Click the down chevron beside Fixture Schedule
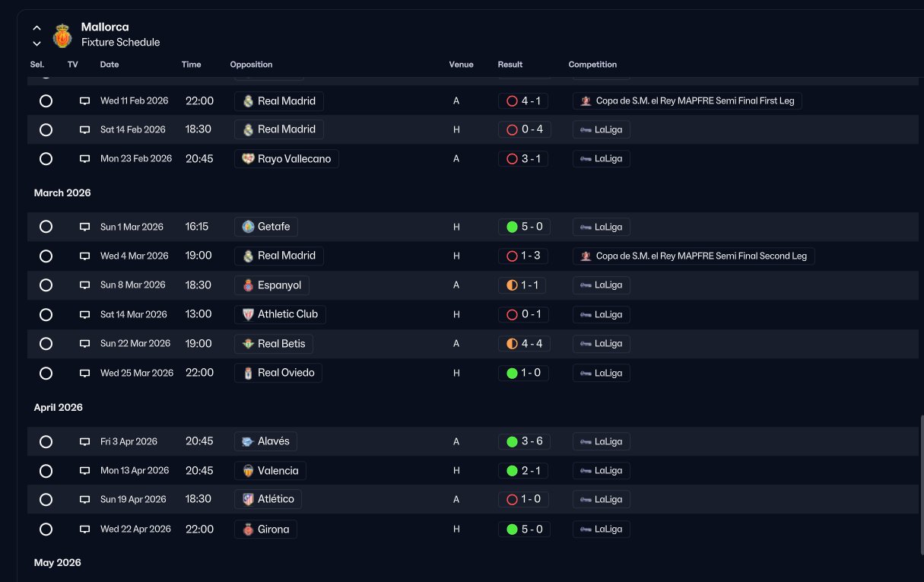The width and height of the screenshot is (924, 582). [37, 43]
